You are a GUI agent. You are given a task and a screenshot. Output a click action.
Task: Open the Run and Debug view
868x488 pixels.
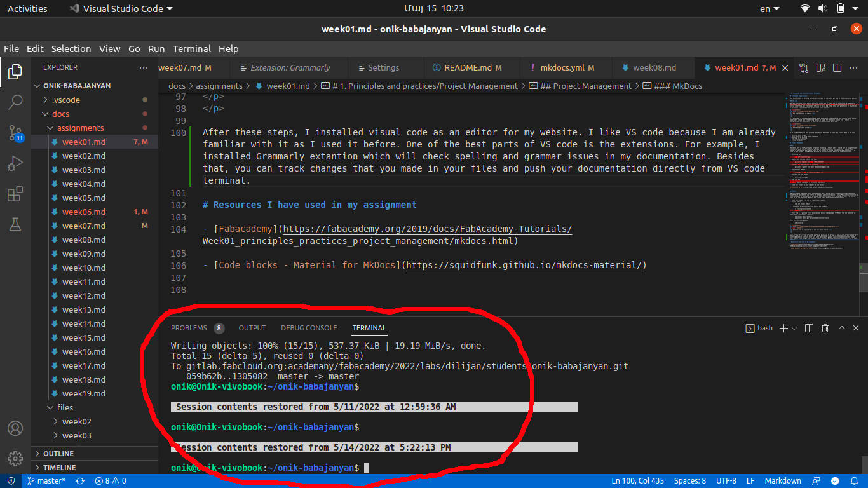tap(15, 163)
